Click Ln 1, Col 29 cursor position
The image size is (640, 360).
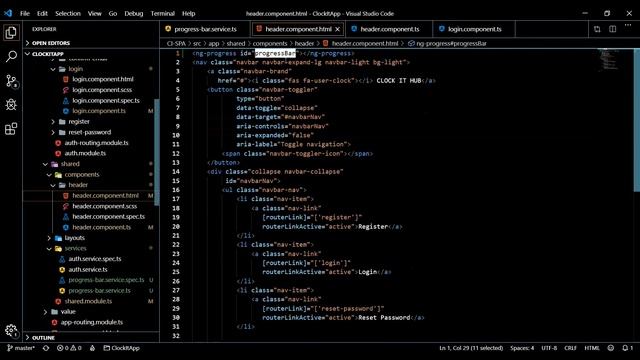point(471,348)
